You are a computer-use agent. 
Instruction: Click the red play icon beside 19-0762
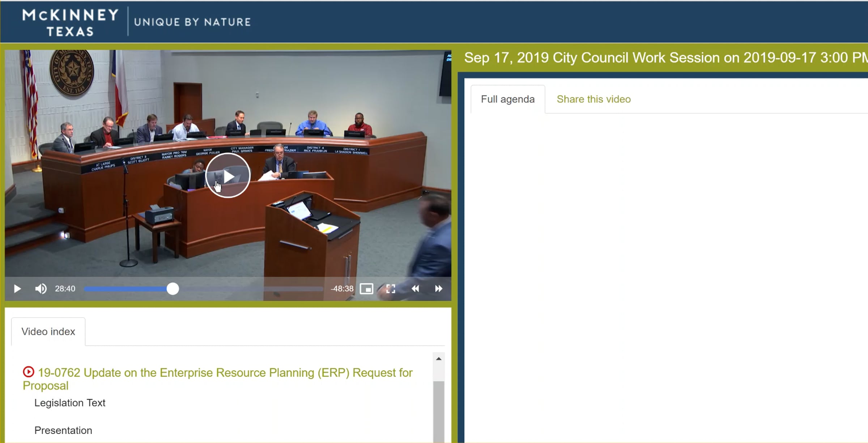(28, 372)
